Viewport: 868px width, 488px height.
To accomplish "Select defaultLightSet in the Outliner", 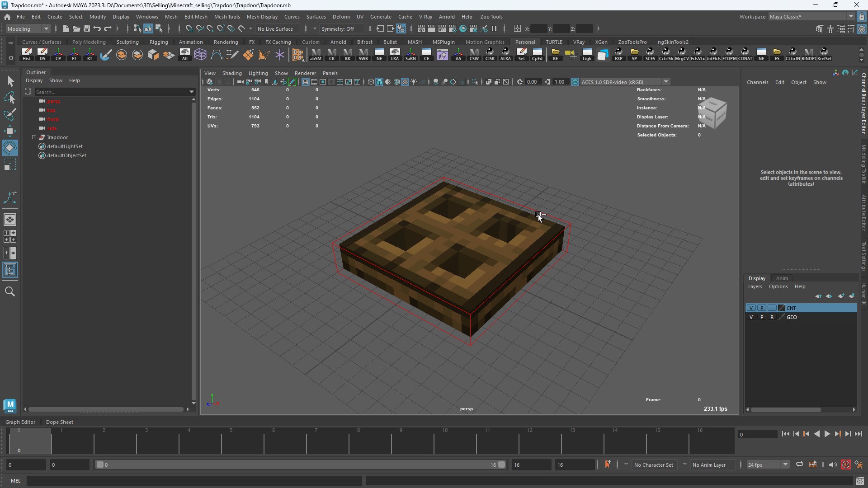I will (x=65, y=146).
